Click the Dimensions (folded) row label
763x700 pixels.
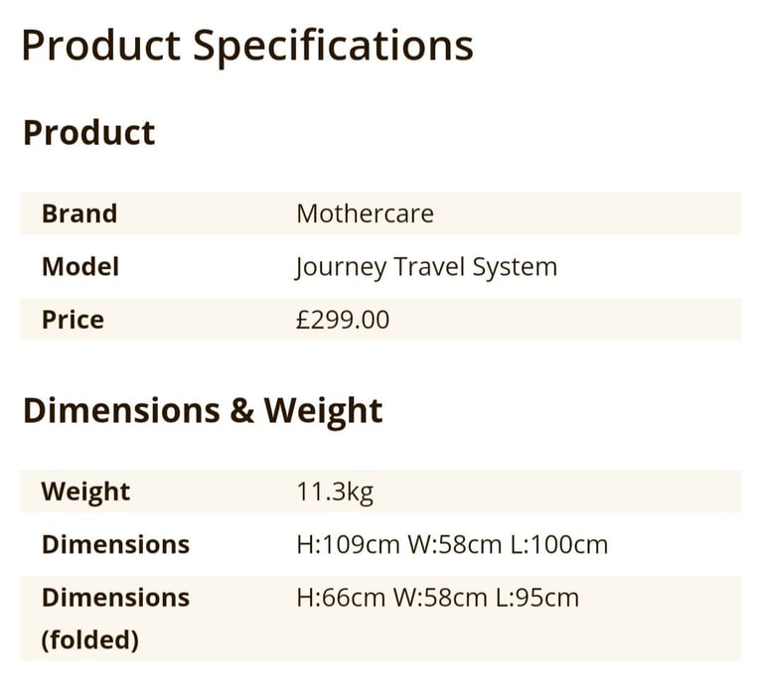tap(116, 619)
